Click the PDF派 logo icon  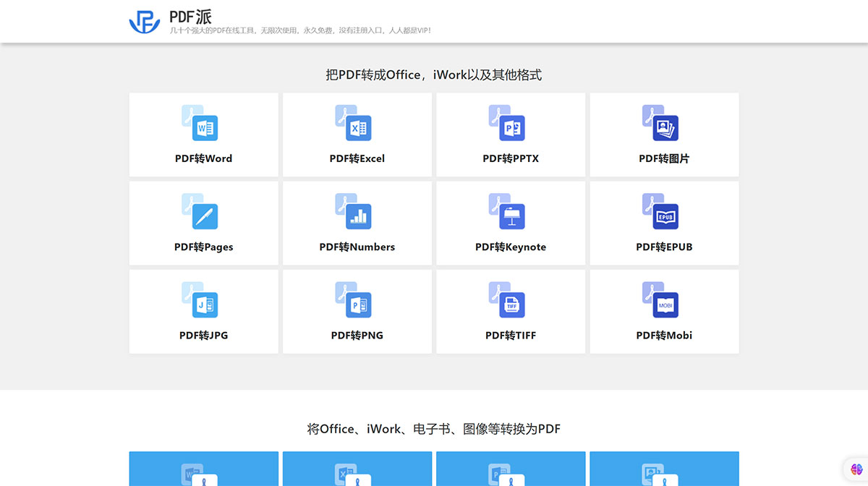145,22
